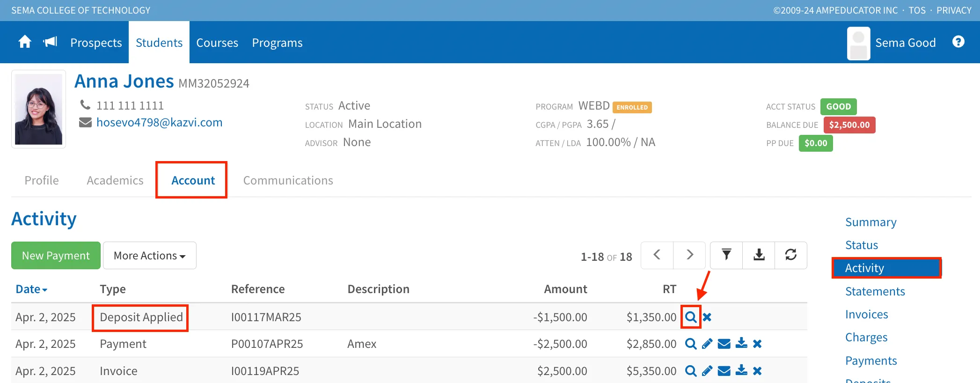
Task: Open the Courses menu
Action: point(217,43)
